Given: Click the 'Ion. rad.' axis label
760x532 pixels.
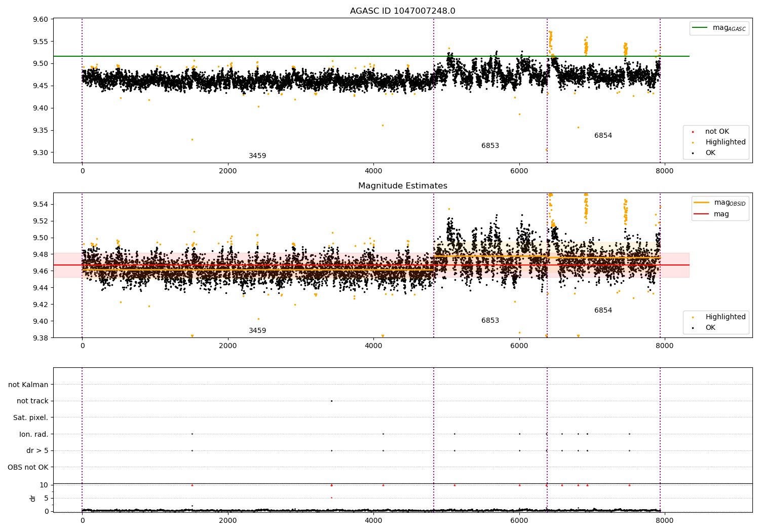Looking at the screenshot, I should [34, 434].
